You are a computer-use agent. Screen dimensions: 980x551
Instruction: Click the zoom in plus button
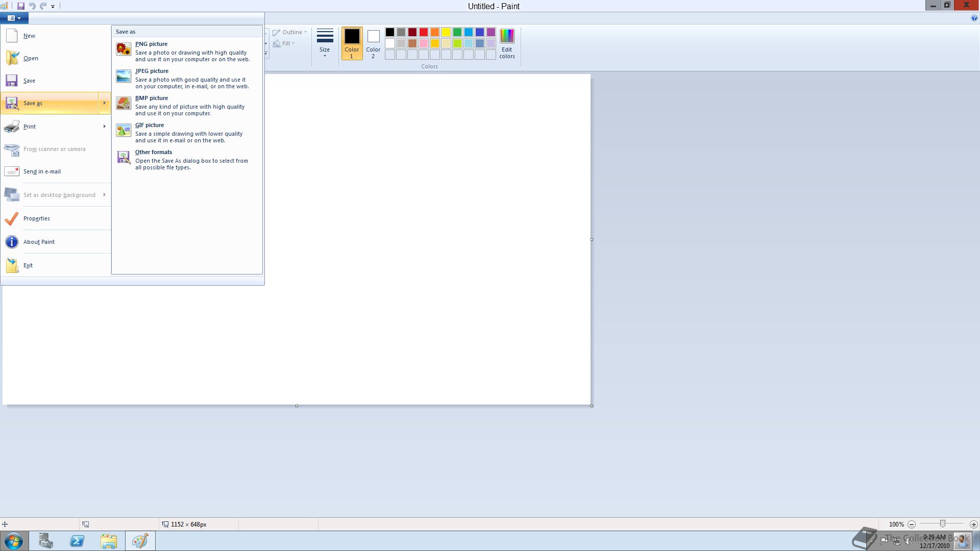[x=974, y=524]
